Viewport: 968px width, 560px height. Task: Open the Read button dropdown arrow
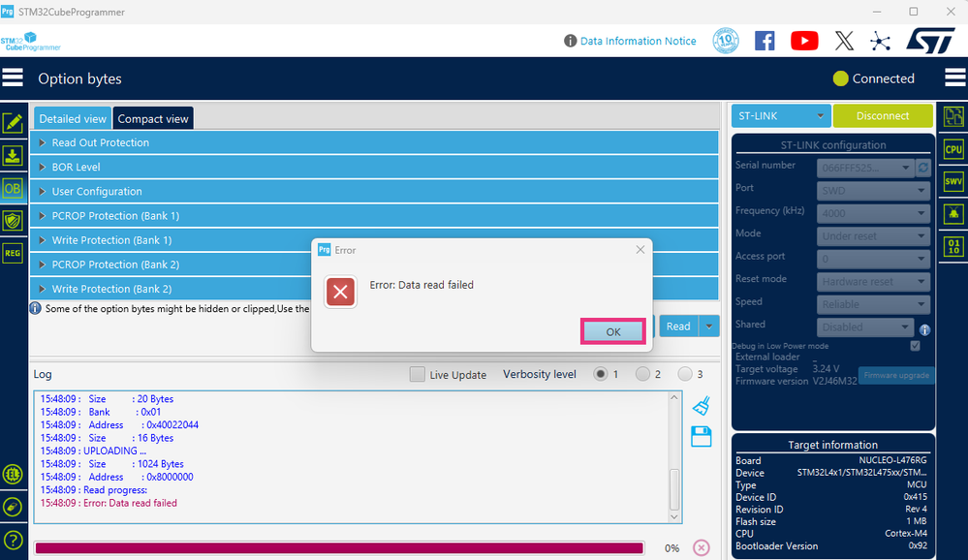click(x=709, y=326)
